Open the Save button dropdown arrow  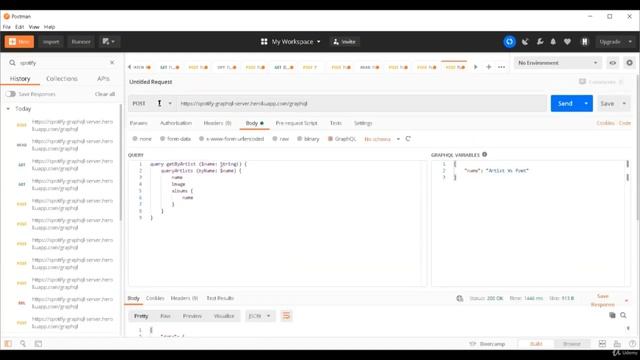(624, 103)
